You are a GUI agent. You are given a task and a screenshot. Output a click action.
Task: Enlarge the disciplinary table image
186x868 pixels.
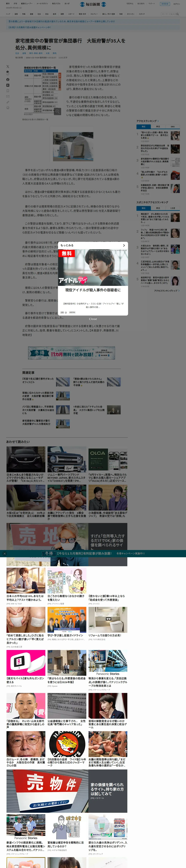(x=57, y=112)
